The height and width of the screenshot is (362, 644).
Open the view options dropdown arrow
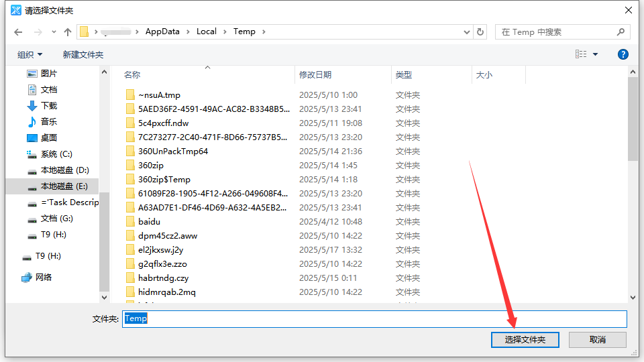tap(596, 54)
